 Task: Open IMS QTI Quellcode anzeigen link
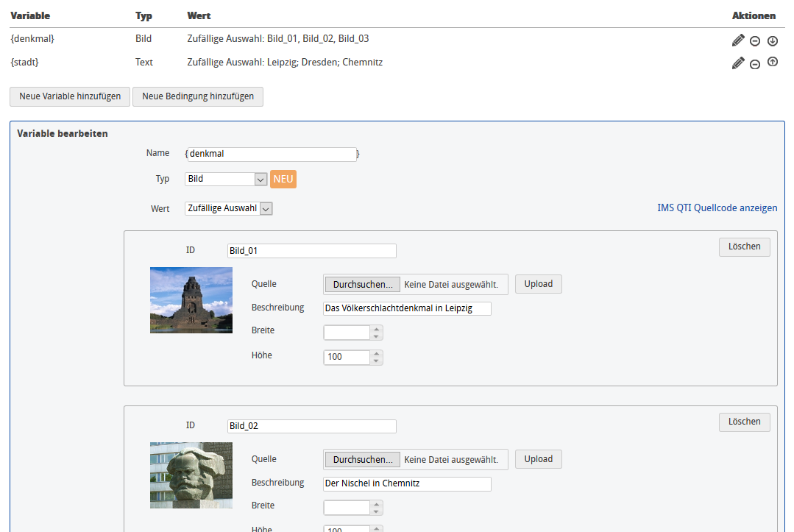coord(717,208)
